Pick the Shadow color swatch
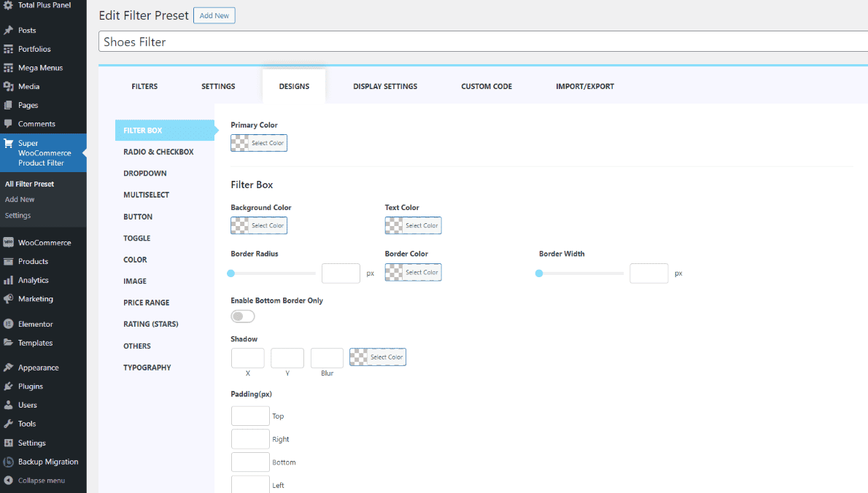This screenshot has height=493, width=868. 378,357
